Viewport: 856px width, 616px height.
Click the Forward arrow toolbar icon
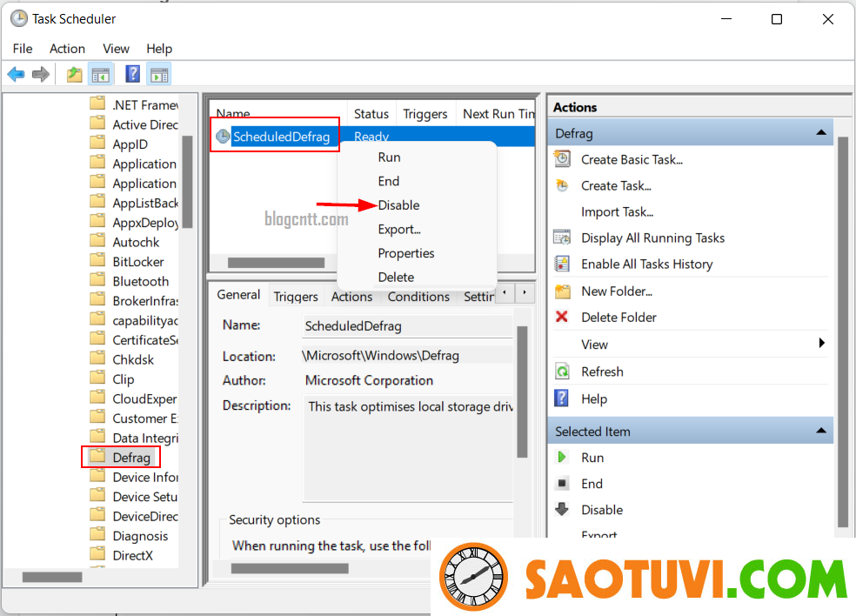tap(40, 75)
